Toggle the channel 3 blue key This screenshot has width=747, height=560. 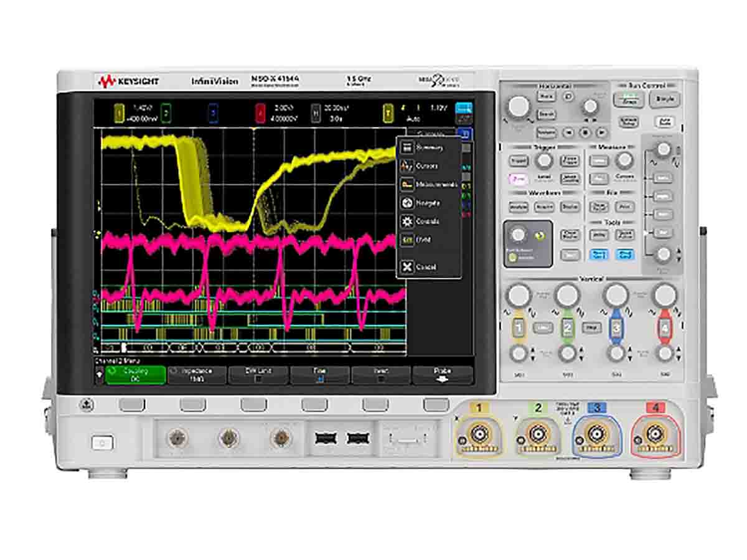point(616,328)
